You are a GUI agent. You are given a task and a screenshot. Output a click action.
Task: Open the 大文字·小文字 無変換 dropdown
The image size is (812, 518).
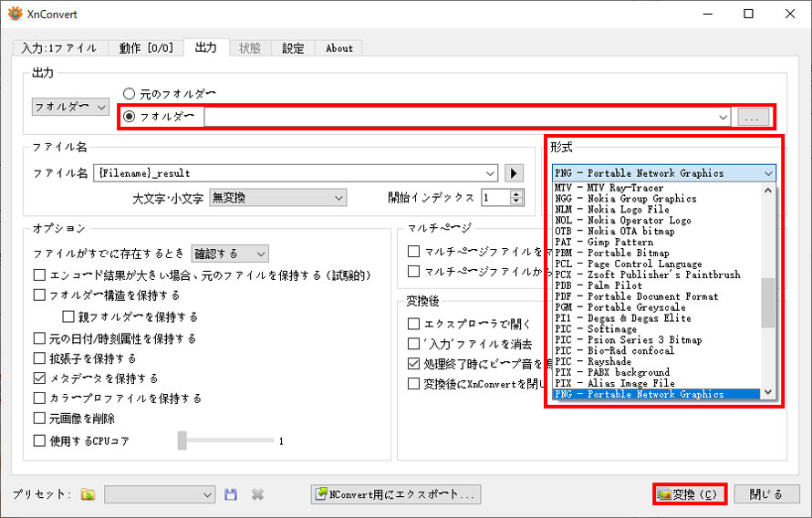[278, 198]
